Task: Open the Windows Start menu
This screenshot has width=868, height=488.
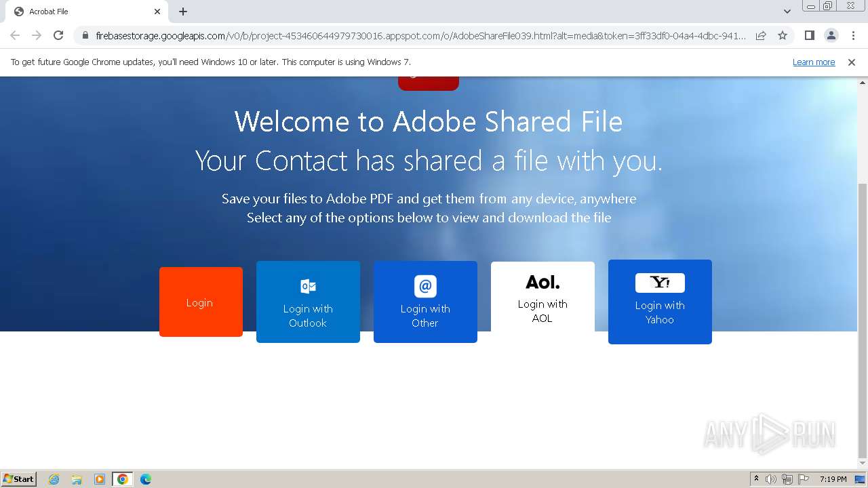Action: (x=18, y=479)
